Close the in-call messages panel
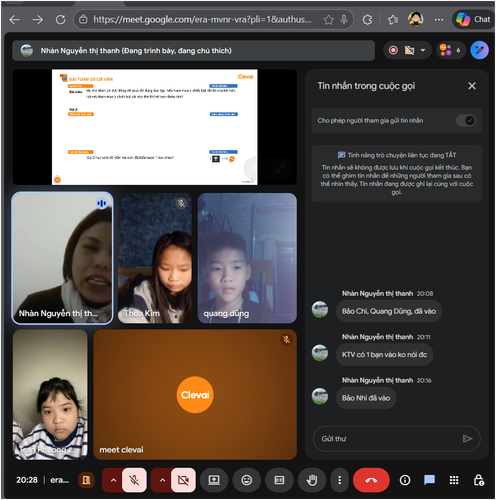 point(472,86)
